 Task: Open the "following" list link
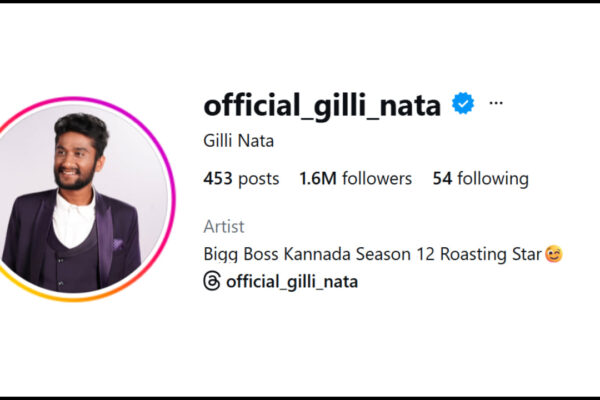click(x=493, y=179)
